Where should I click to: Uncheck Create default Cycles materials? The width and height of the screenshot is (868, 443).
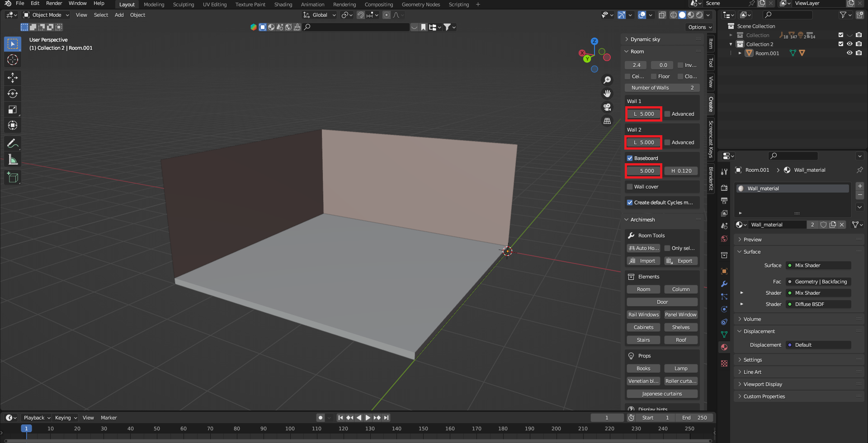(x=630, y=203)
